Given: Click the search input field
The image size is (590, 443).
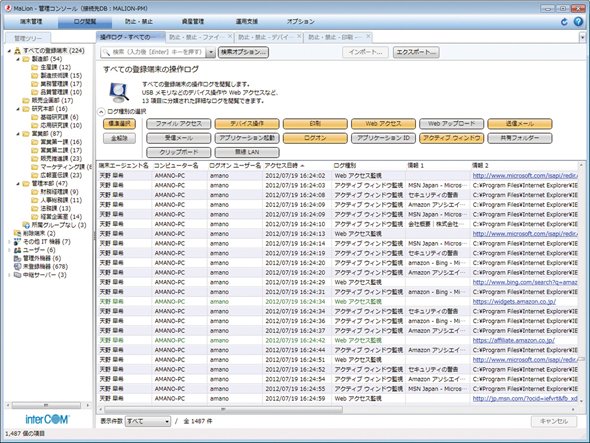Looking at the screenshot, I should [154, 52].
